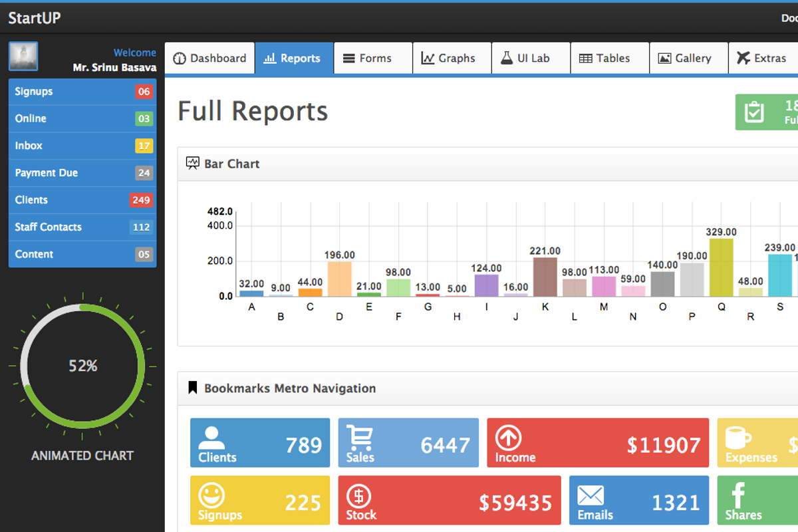Switch to the Forms tab
Viewport: 798px width, 532px height.
point(373,58)
